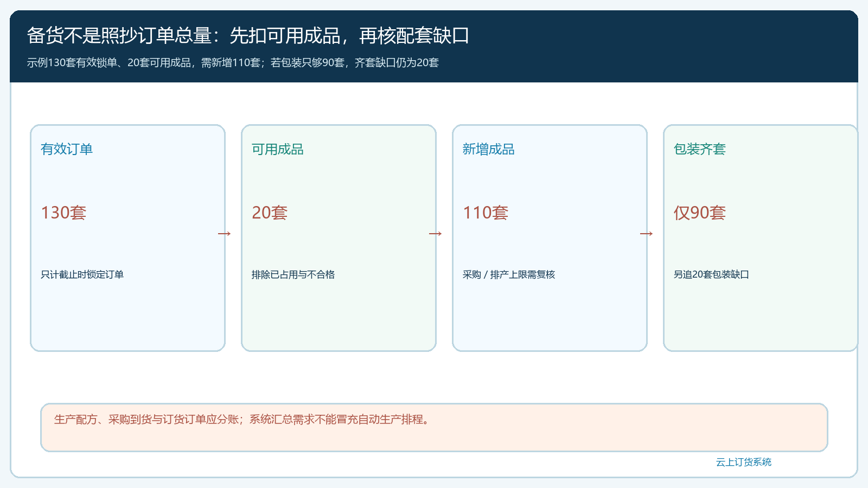Click the 仅90套 value

(700, 213)
